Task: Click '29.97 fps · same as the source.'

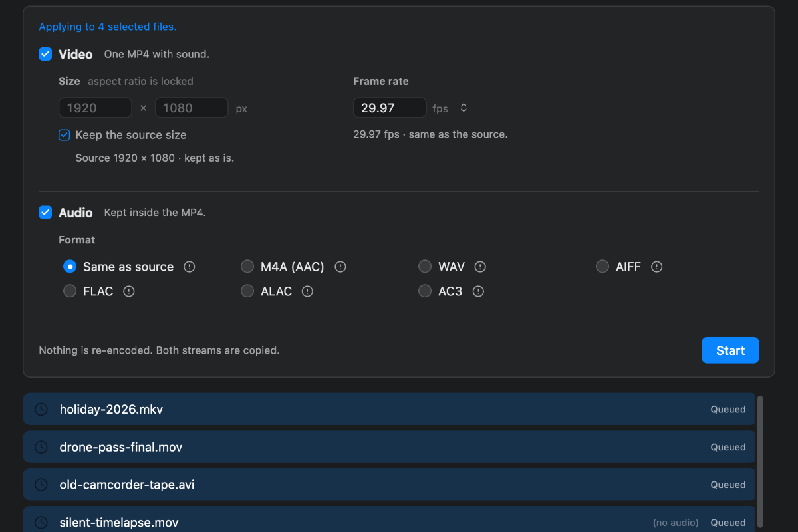Action: [430, 134]
